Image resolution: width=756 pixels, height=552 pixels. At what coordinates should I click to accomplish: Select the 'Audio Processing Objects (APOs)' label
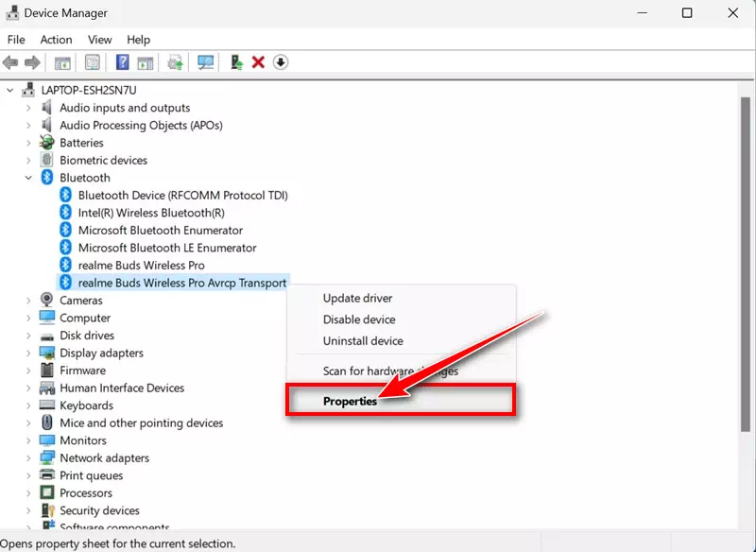(141, 125)
